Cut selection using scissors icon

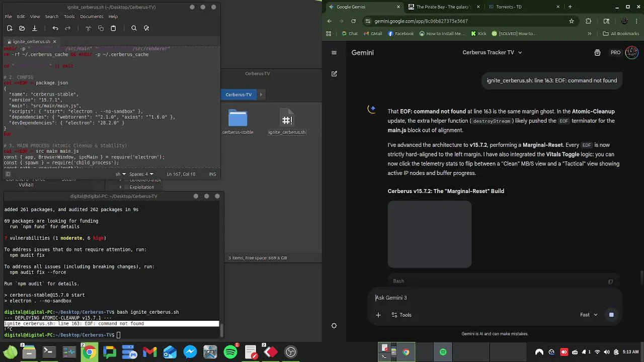tap(88, 28)
